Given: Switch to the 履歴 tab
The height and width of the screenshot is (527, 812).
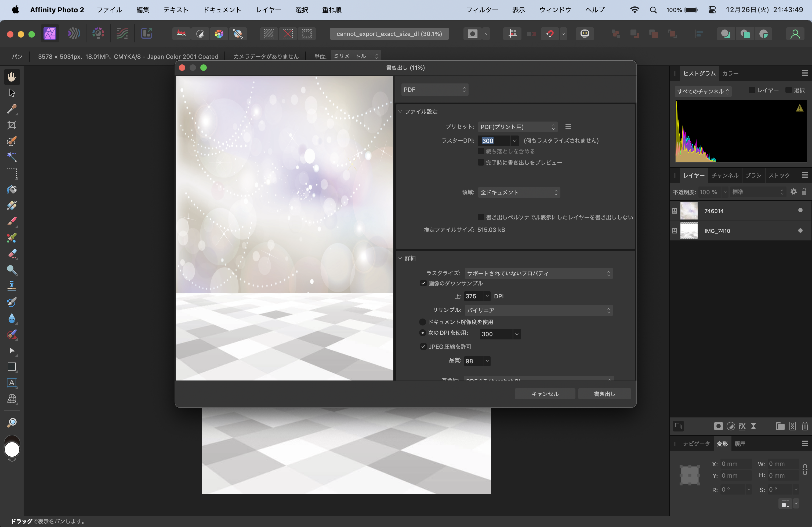Looking at the screenshot, I should (740, 444).
